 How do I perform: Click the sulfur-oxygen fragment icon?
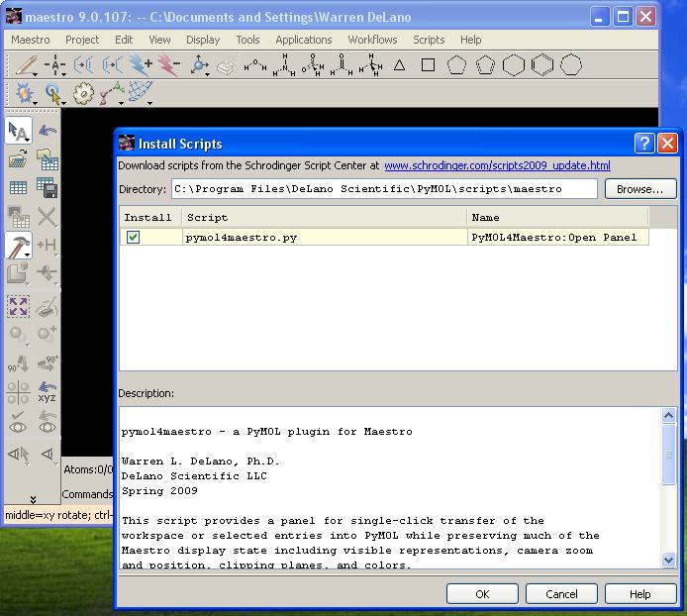[x=313, y=65]
